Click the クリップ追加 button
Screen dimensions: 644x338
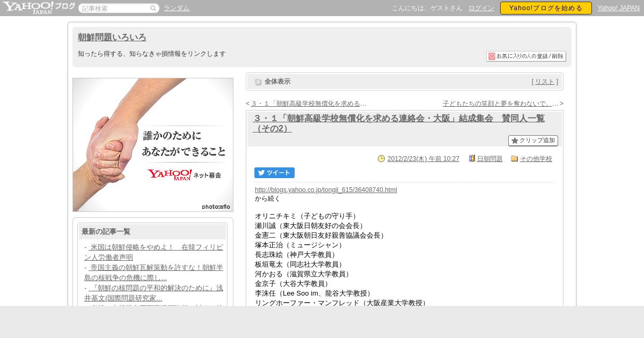(533, 141)
